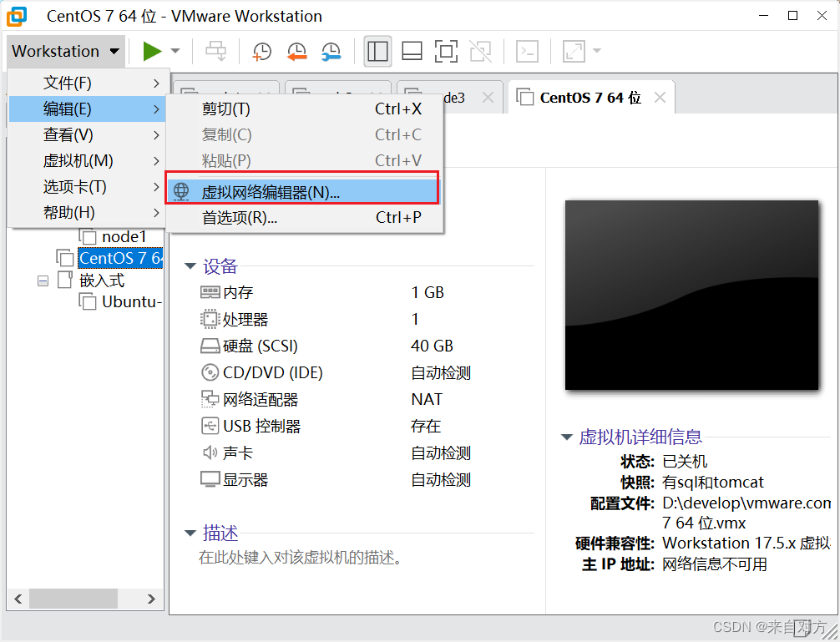Click the 40 GB hard disk value
The height and width of the screenshot is (642, 840).
[x=432, y=346]
